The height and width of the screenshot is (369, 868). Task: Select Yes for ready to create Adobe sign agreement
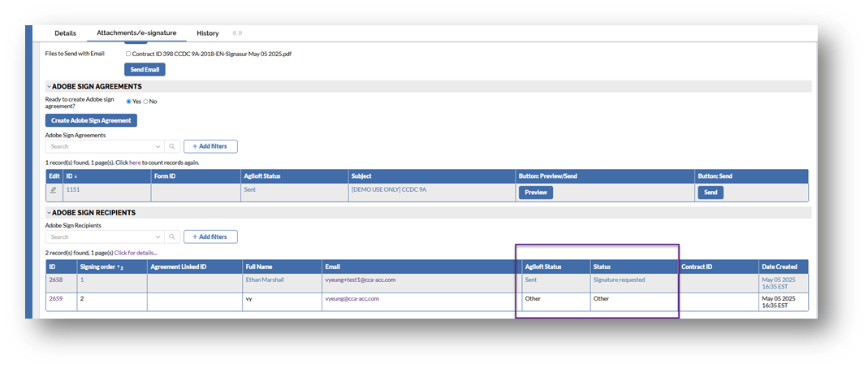[x=128, y=102]
